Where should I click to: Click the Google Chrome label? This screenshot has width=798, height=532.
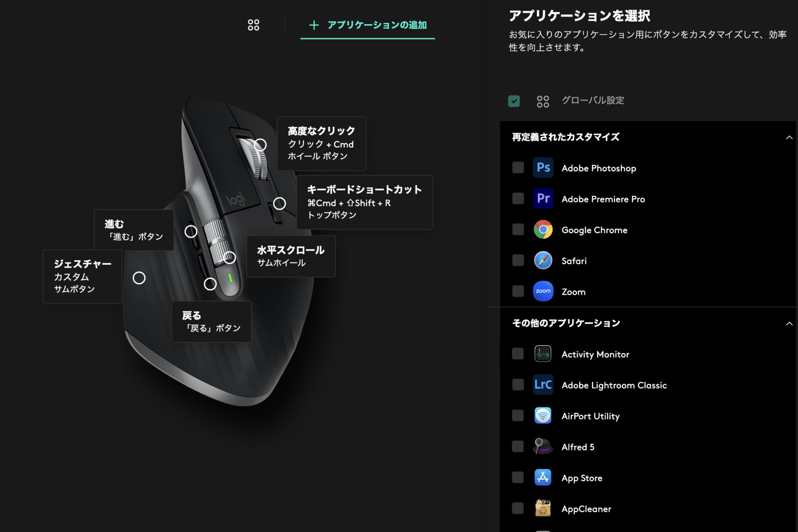[x=594, y=230]
